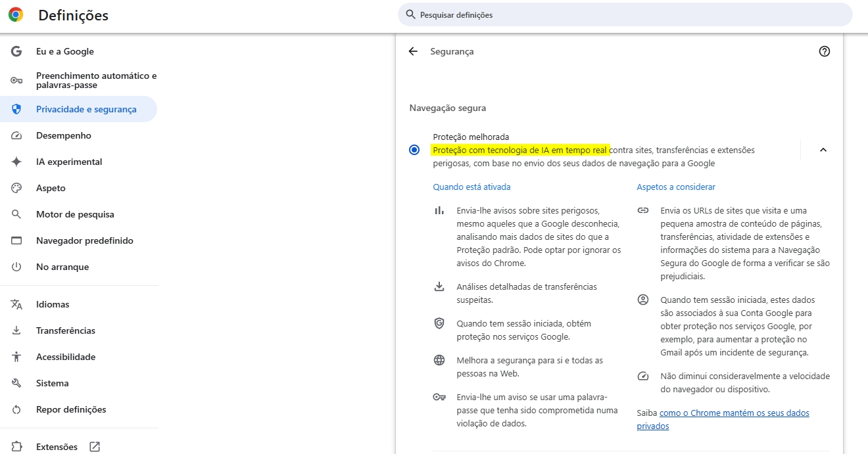Click the speedometer Desempenho icon
Screen dimensions: 868x454
coord(16,135)
